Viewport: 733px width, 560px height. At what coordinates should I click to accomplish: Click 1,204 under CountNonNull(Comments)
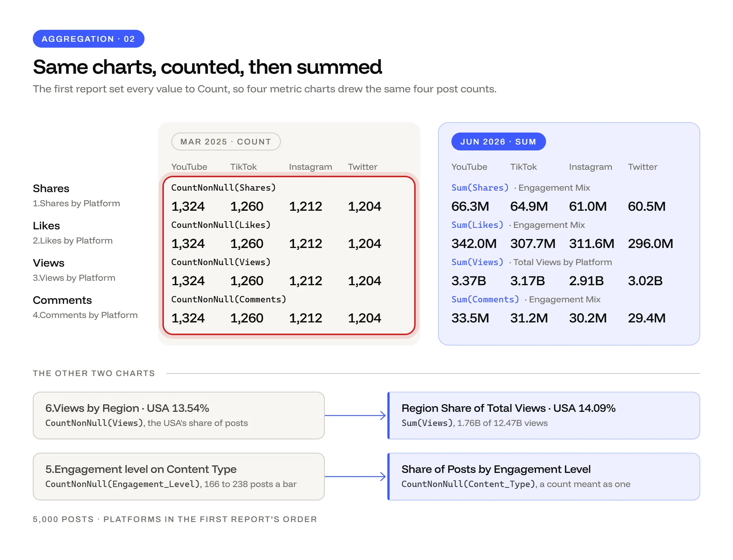365,318
